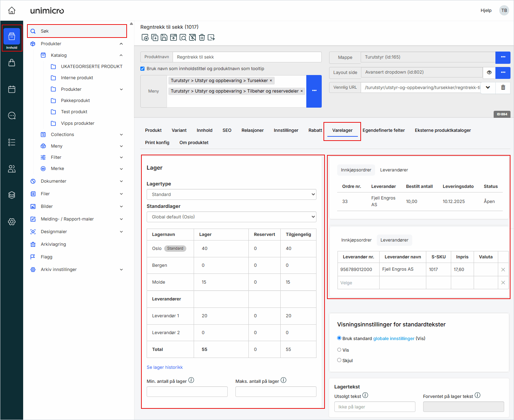Open the home icon at top left

12,11
